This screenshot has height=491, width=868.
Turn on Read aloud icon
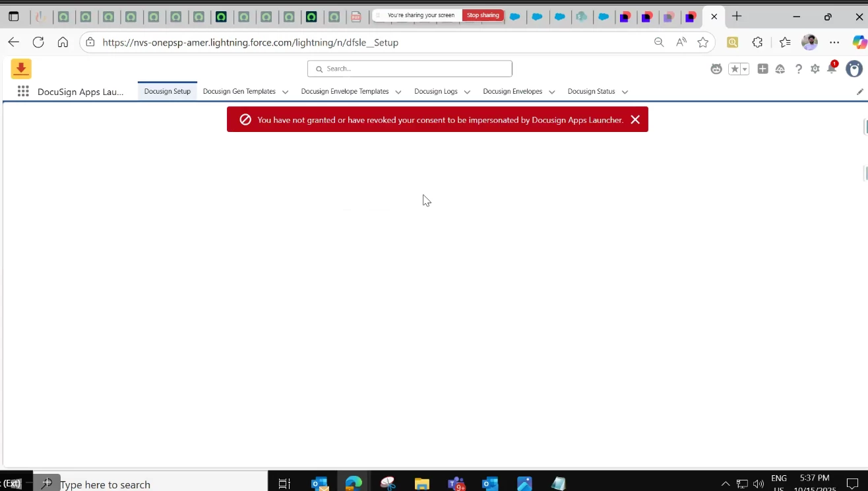[x=681, y=42]
